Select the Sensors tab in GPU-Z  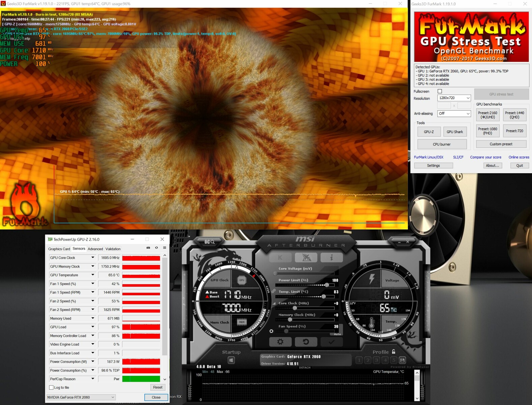click(x=79, y=249)
